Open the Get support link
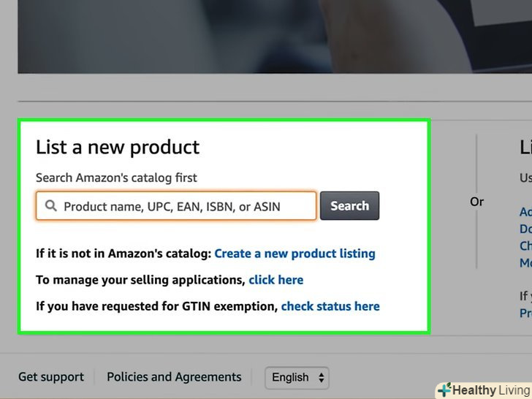Image resolution: width=532 pixels, height=399 pixels. tap(51, 377)
